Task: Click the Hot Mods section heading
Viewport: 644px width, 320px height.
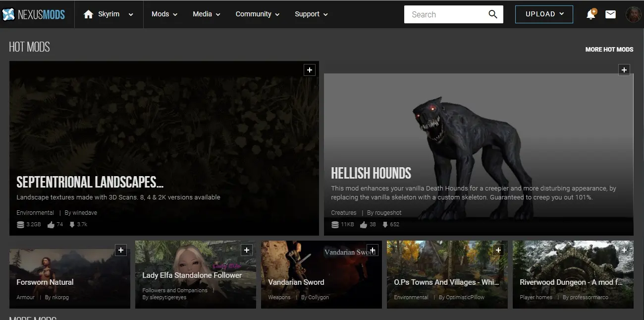Action: (29, 47)
